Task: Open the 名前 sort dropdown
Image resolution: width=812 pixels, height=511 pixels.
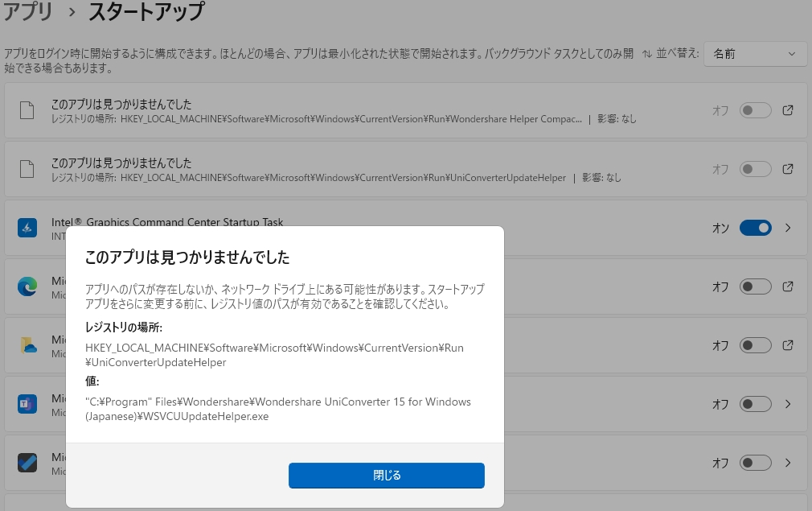Action: coord(755,54)
